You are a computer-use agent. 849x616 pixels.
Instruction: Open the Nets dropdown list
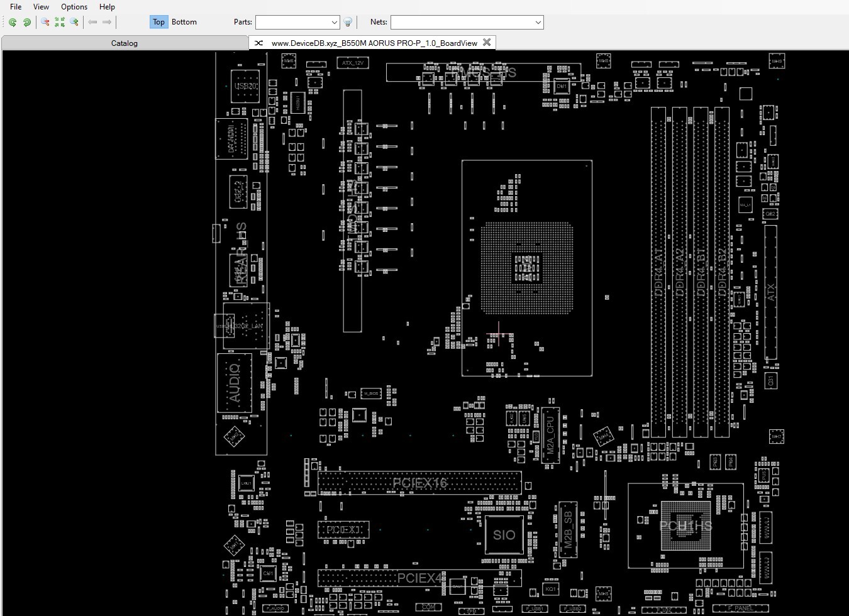538,22
